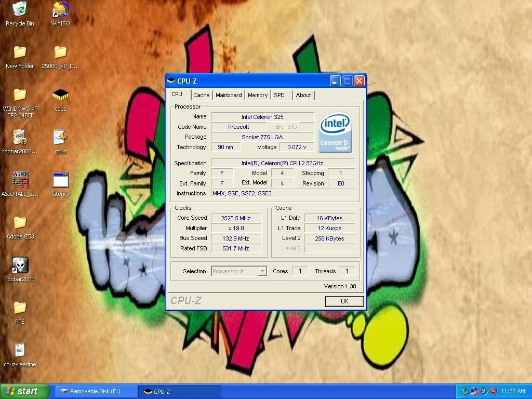This screenshot has width=532, height=399.
Task: Click the 11:28 AM taskbar clock
Action: tap(513, 391)
